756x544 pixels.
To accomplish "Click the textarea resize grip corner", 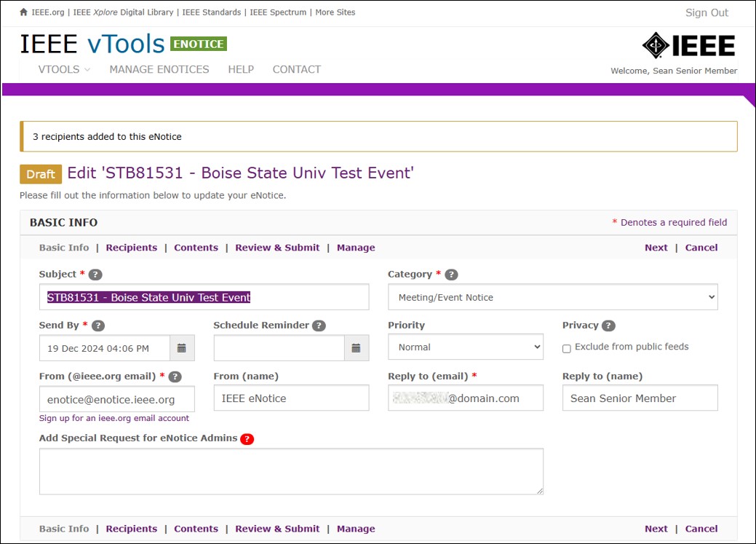I will pyautogui.click(x=539, y=491).
